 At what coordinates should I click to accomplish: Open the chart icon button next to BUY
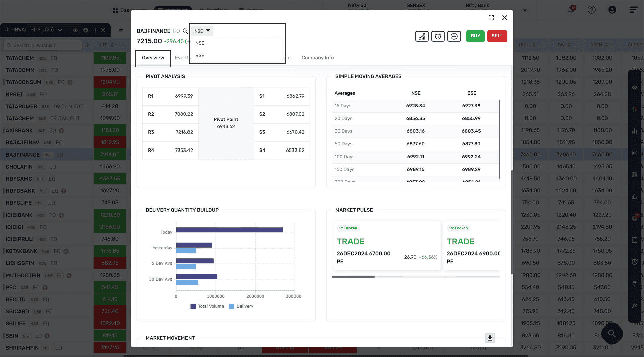click(422, 36)
